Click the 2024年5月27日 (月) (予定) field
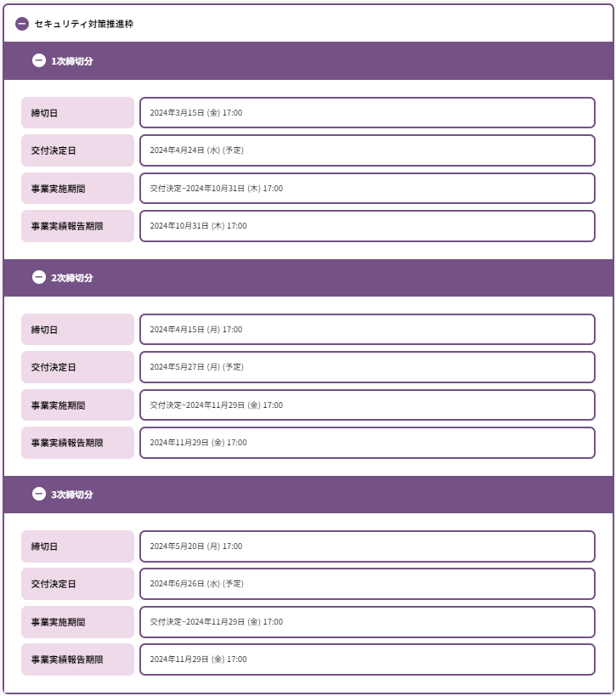Viewport: 616px width, 696px height. click(367, 367)
